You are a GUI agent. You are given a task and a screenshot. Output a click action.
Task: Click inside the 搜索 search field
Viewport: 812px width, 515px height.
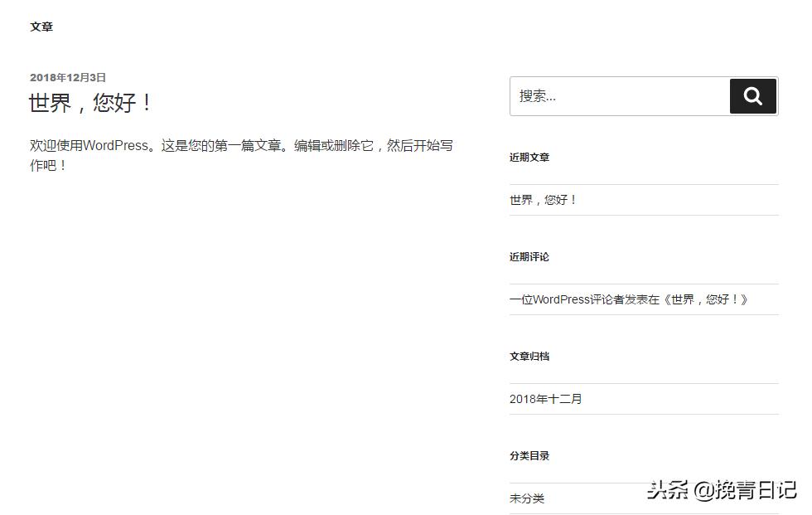pos(617,96)
